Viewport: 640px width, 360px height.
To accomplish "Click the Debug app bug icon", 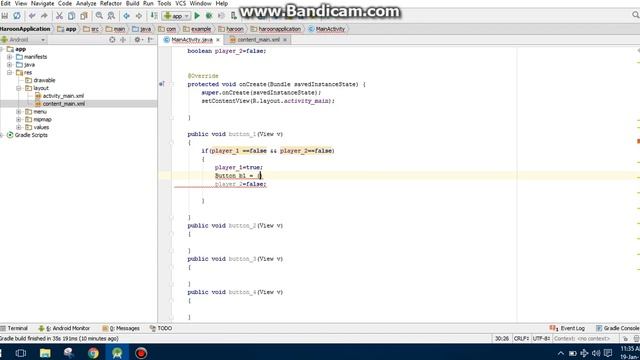I will click(x=209, y=16).
